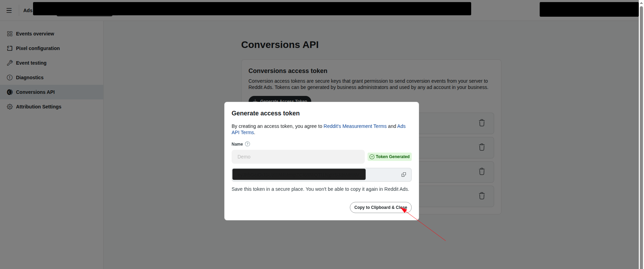Click the Name field containing Demo
This screenshot has height=269, width=644.
coord(298,157)
